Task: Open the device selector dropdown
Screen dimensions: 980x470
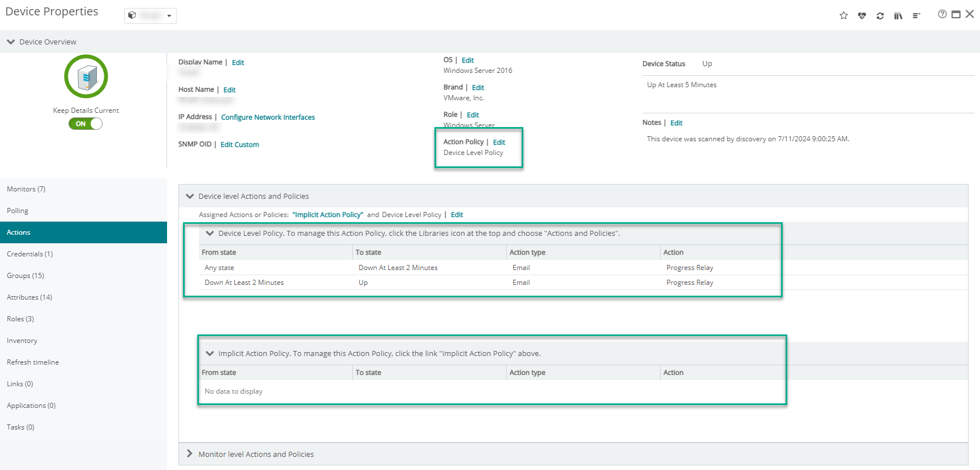Action: click(151, 15)
